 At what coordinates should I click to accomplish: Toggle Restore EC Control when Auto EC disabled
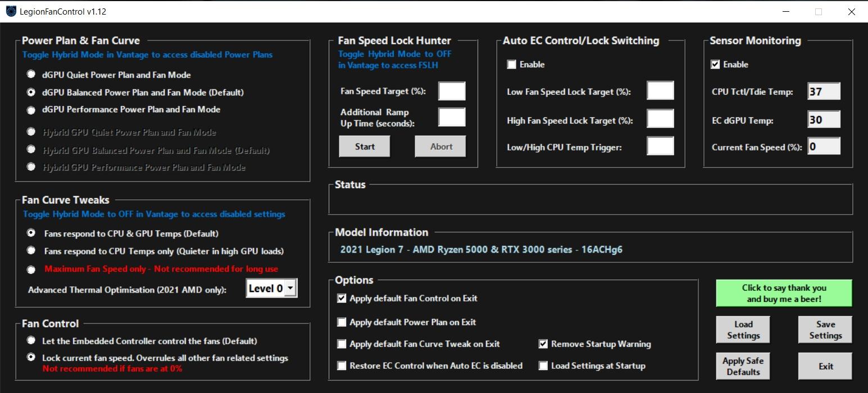click(x=342, y=365)
